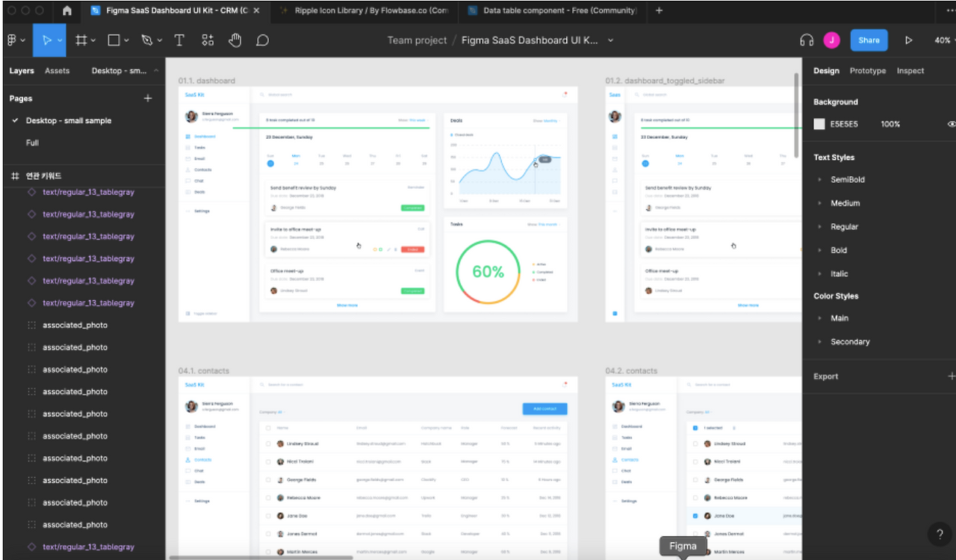
Task: Click the headphones audio icon
Action: click(x=807, y=40)
